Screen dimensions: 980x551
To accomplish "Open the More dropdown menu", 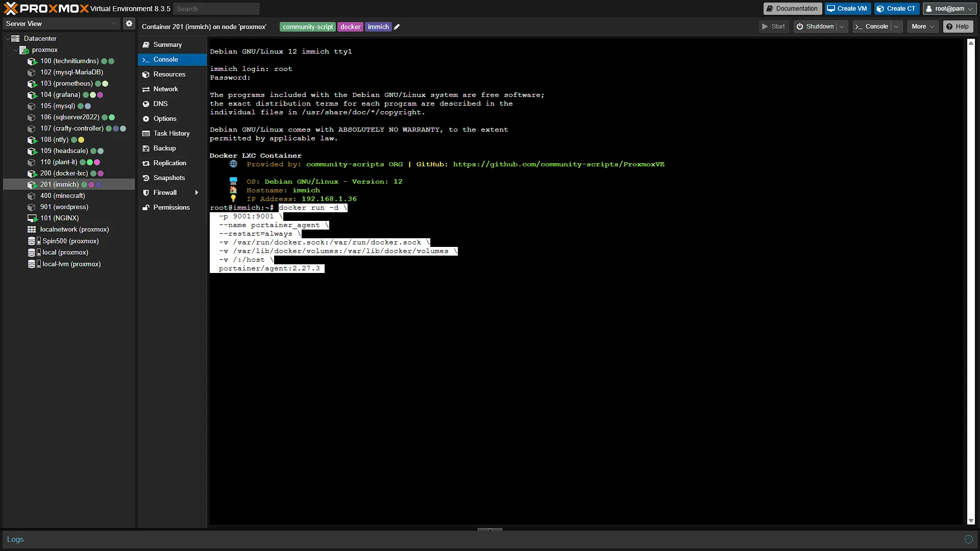I will pyautogui.click(x=923, y=27).
